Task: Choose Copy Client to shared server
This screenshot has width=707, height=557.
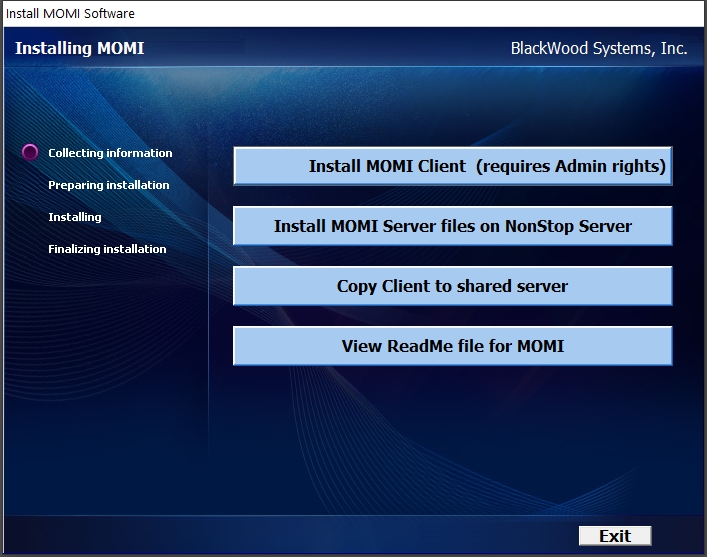Action: (x=452, y=286)
